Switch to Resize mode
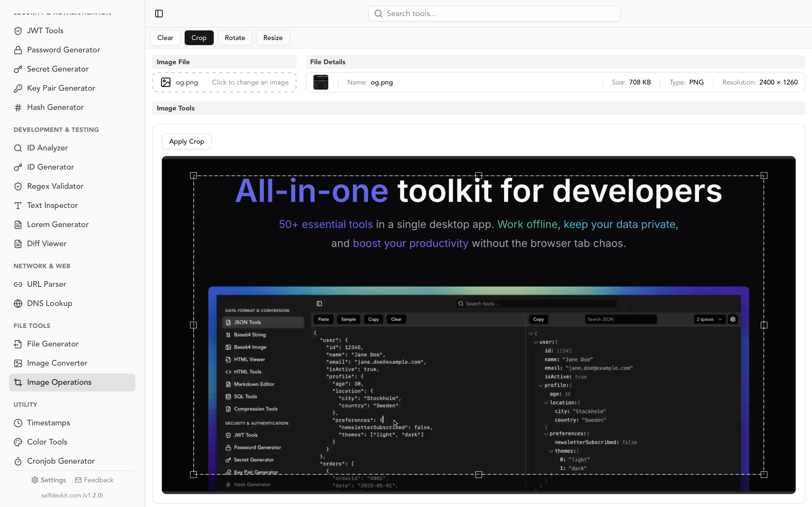 (273, 37)
